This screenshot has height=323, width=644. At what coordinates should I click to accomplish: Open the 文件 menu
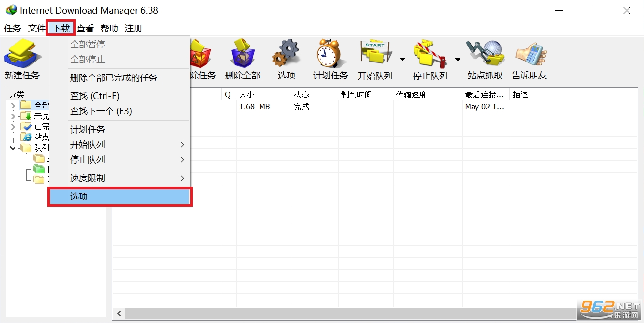click(x=37, y=29)
